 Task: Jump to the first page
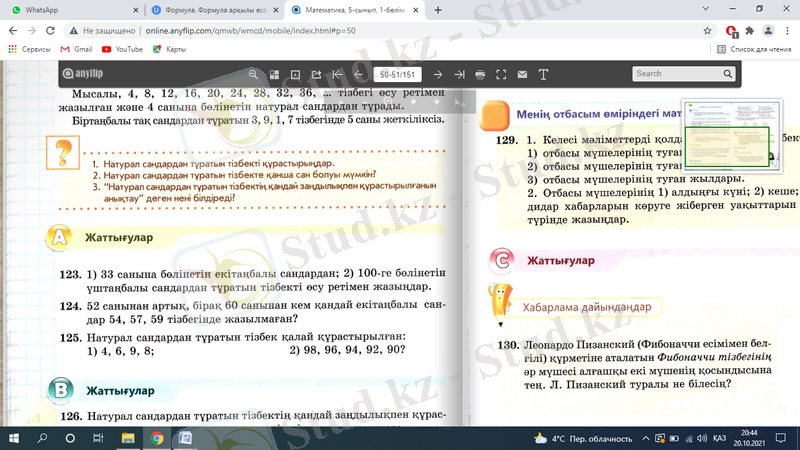[x=339, y=74]
